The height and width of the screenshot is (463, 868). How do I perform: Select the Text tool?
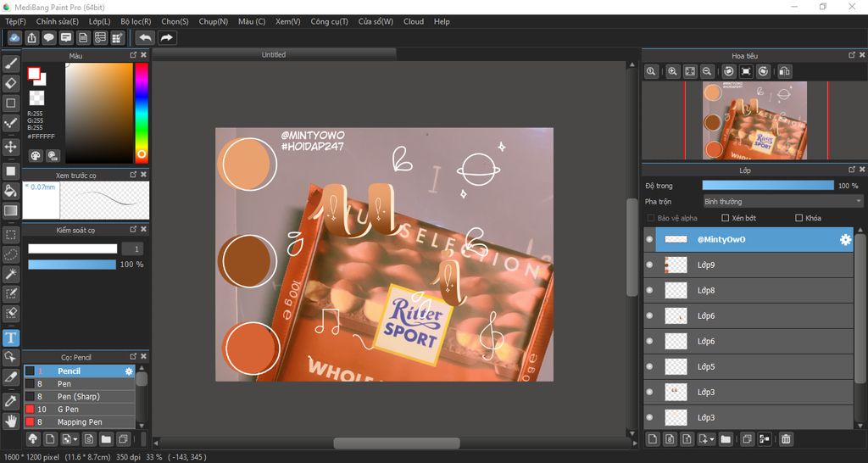point(10,337)
